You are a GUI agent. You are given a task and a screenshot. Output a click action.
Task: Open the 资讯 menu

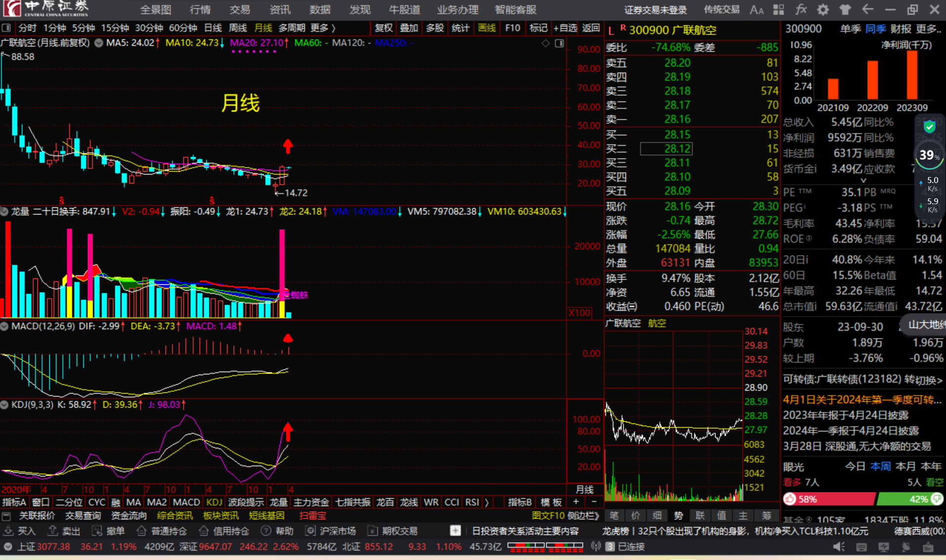pos(280,10)
